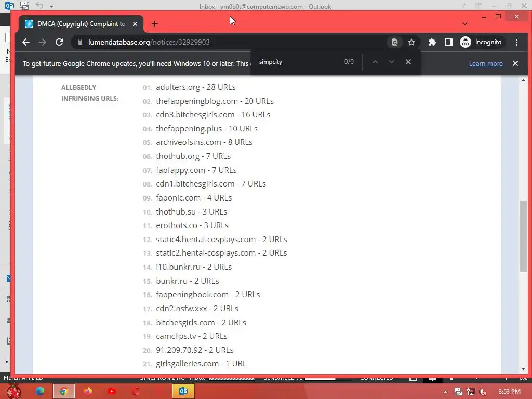Click the vertical scrollbar thumb
This screenshot has width=532, height=399.
[523, 236]
